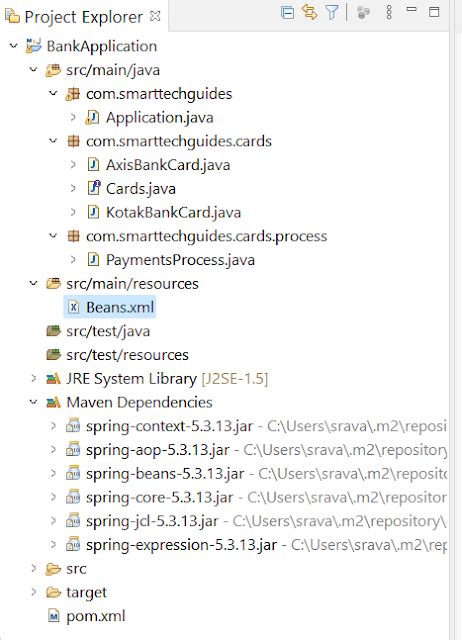Screen dimensions: 462x640
Task: Collapse the src/main/java source folder
Action: pyautogui.click(x=33, y=69)
